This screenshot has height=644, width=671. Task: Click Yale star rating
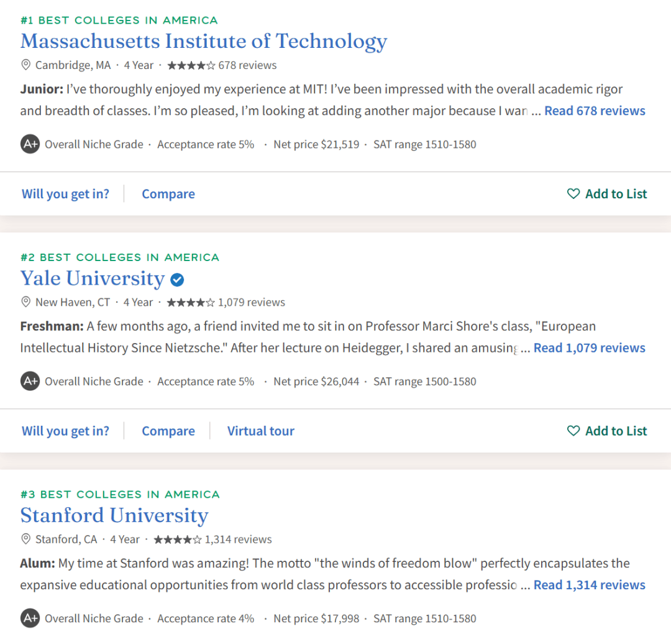pyautogui.click(x=191, y=303)
